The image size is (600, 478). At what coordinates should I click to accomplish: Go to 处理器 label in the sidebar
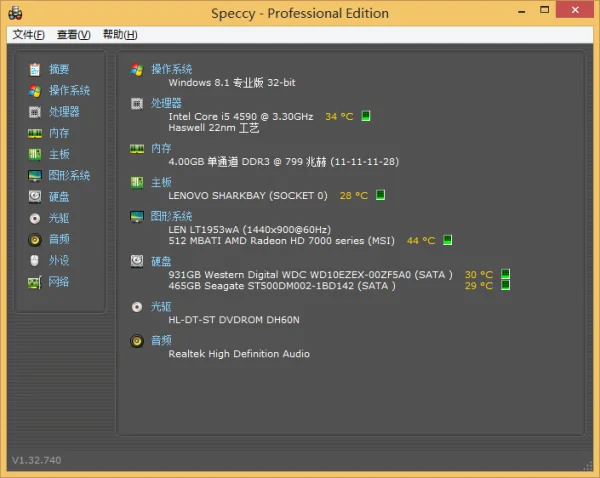click(x=64, y=112)
